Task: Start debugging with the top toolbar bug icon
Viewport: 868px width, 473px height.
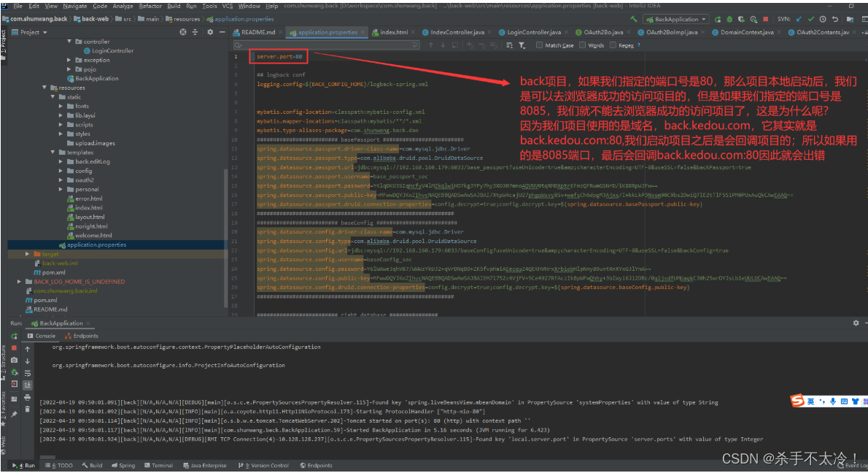Action: pos(729,19)
